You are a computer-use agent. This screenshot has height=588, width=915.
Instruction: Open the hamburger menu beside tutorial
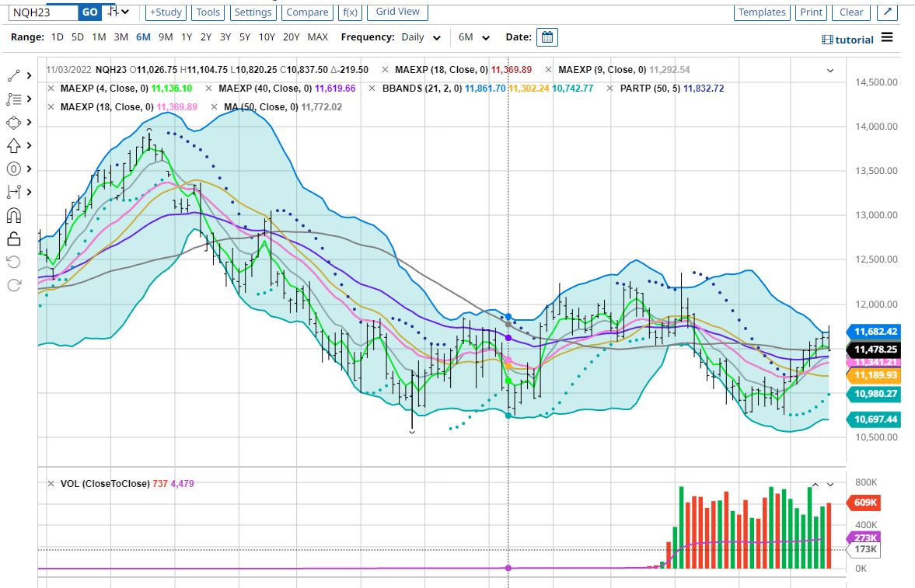[x=887, y=37]
